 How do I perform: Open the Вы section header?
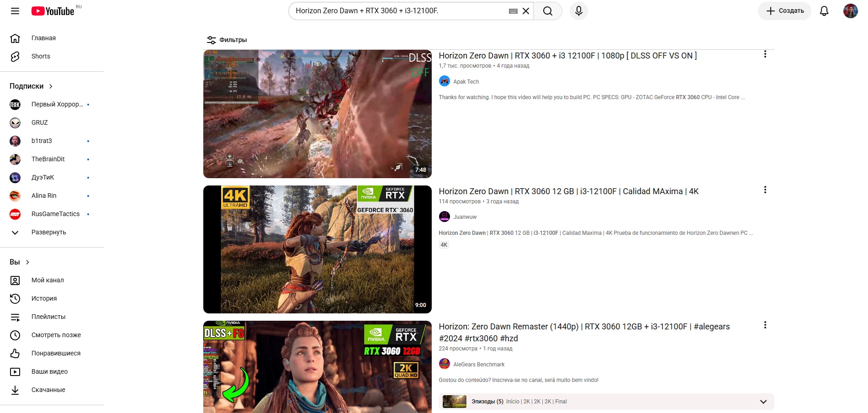(20, 262)
